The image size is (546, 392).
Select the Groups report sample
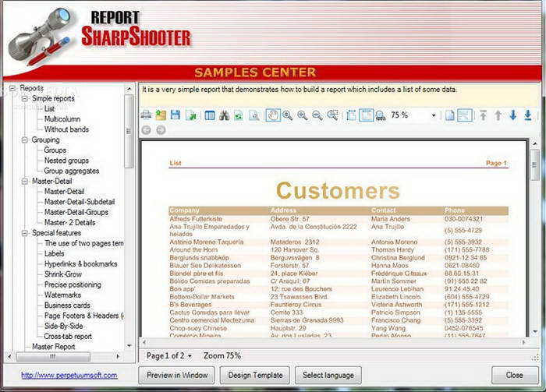coord(55,150)
